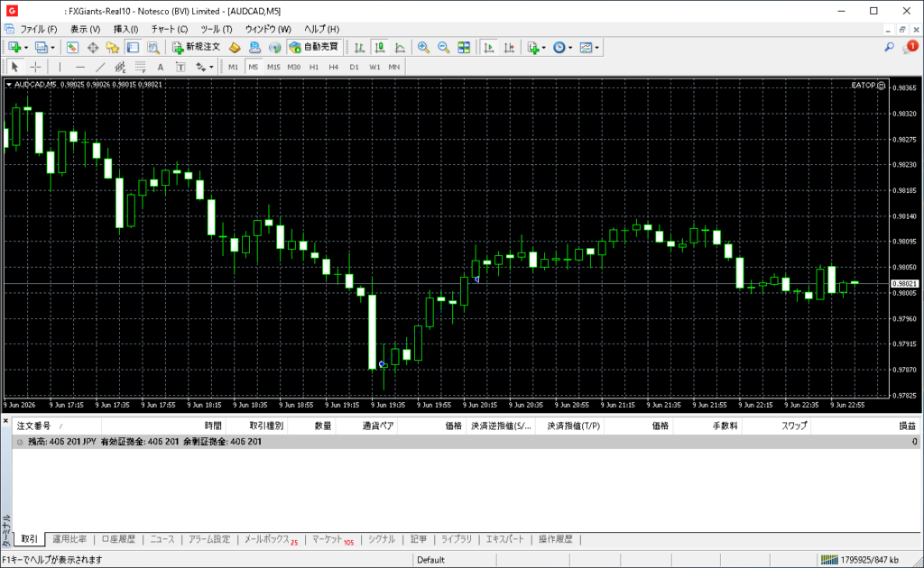Select the cursor arrow tool
The image size is (924, 568).
pyautogui.click(x=15, y=67)
